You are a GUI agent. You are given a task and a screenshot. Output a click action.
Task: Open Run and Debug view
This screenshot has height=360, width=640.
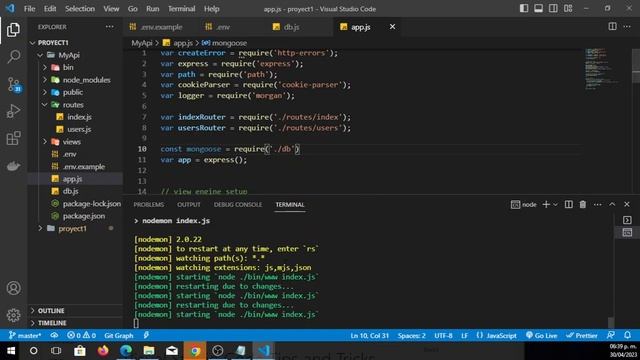pos(13,111)
